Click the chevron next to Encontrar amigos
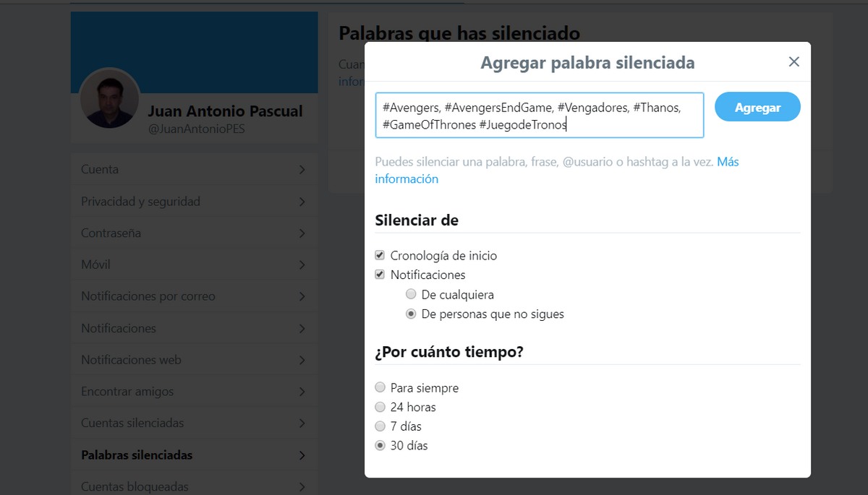The height and width of the screenshot is (495, 868). pyautogui.click(x=302, y=392)
